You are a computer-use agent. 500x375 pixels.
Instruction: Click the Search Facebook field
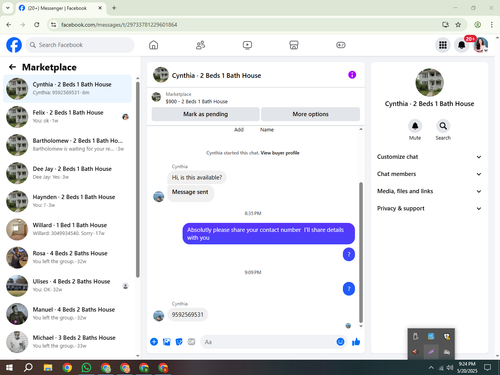[x=80, y=45]
